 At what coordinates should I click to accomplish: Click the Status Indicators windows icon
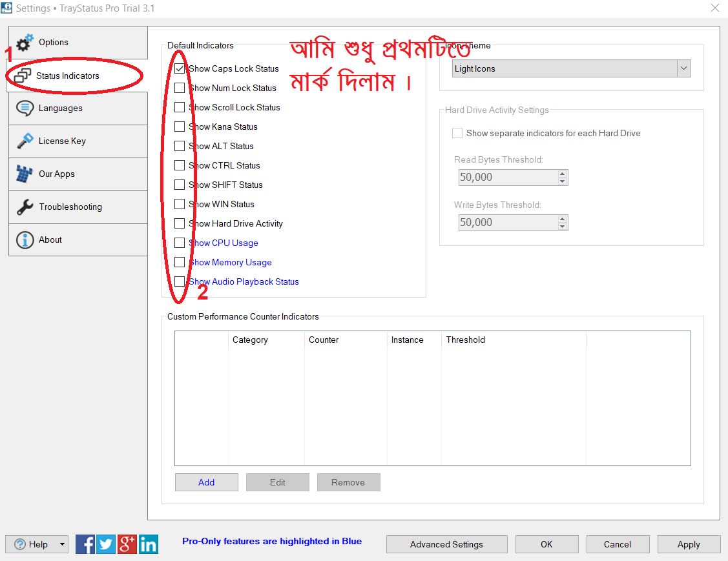click(22, 75)
